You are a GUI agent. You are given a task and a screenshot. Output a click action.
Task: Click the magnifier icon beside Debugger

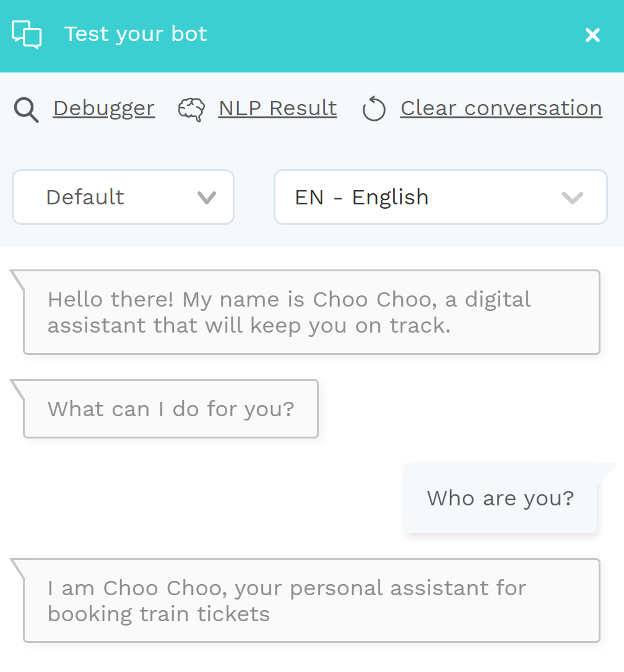point(26,110)
